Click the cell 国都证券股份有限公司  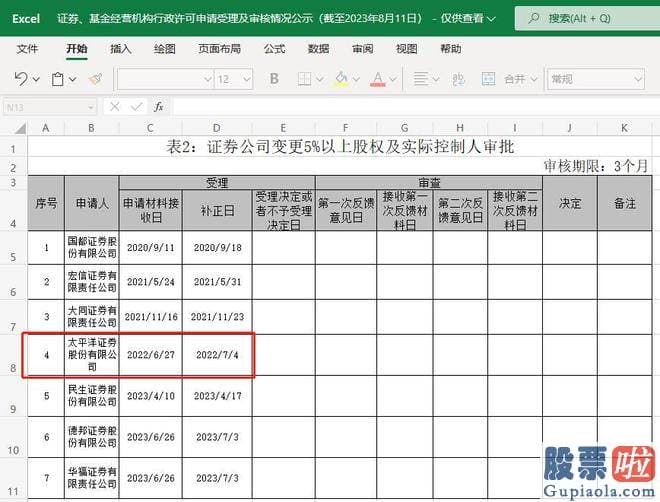click(x=92, y=247)
